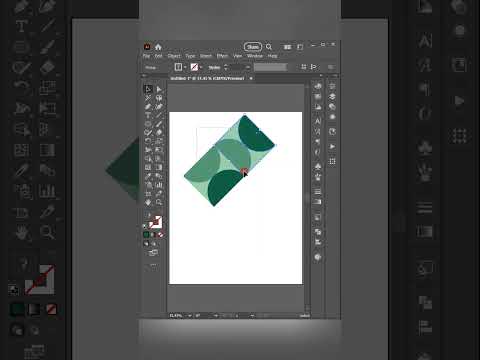
Task: Select the Direct Selection tool
Action: 159,89
